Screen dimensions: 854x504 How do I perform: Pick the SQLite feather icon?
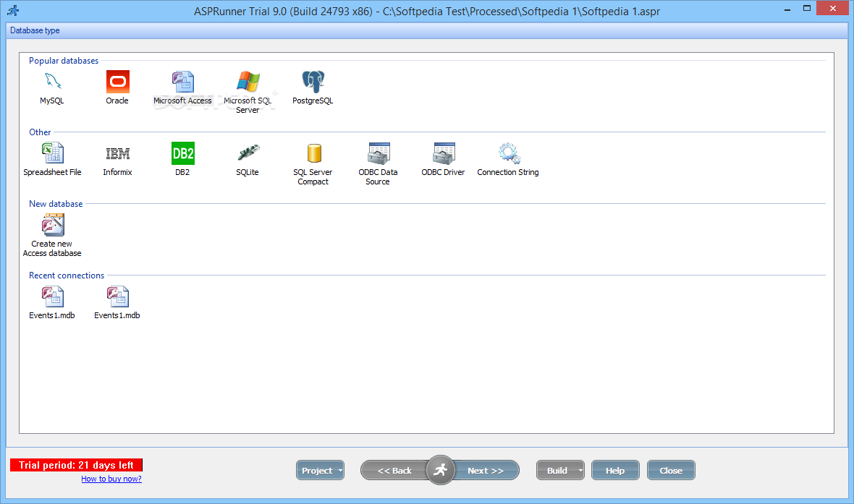point(248,153)
